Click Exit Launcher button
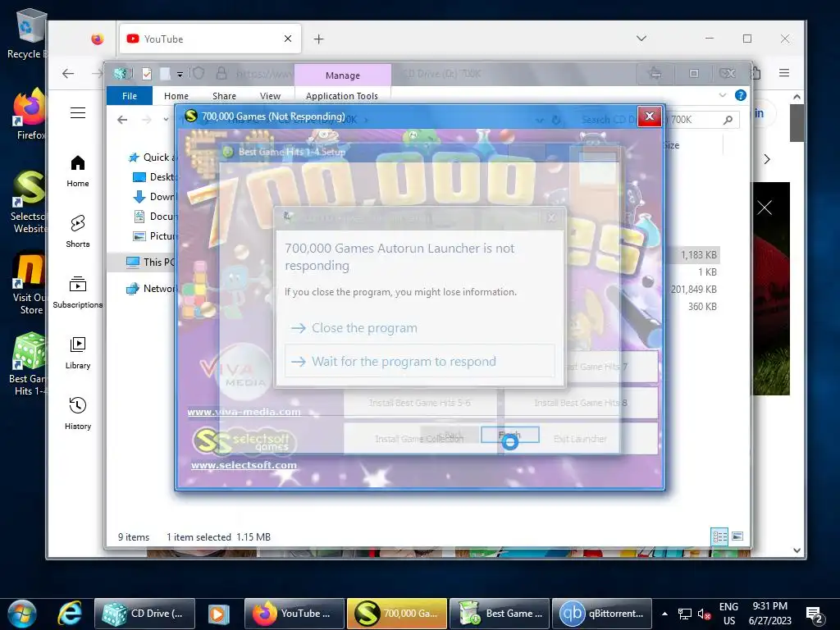Image resolution: width=840 pixels, height=630 pixels. point(580,439)
